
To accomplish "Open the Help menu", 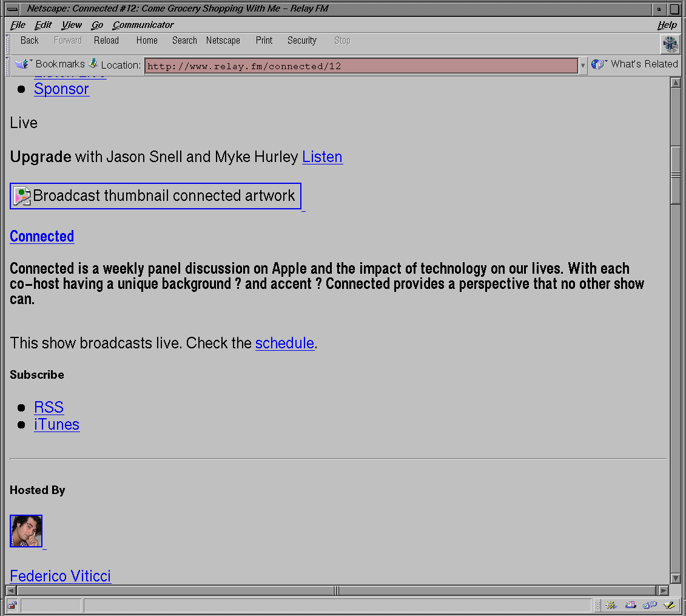I will tap(667, 25).
